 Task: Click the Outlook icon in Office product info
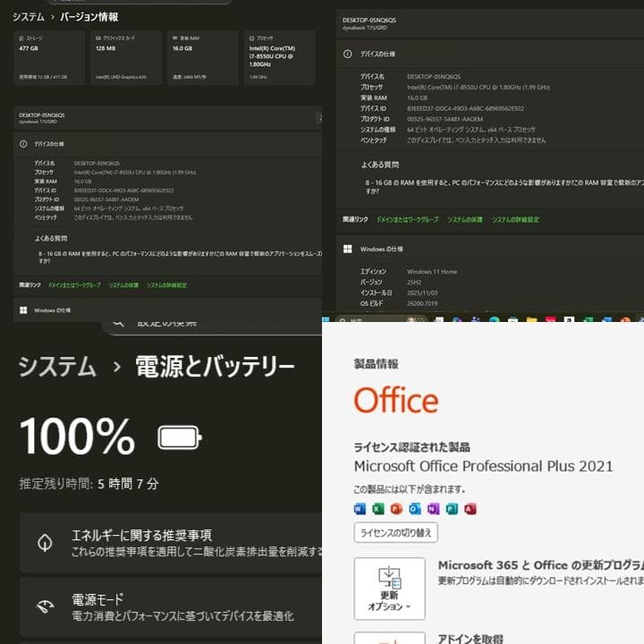(x=415, y=509)
